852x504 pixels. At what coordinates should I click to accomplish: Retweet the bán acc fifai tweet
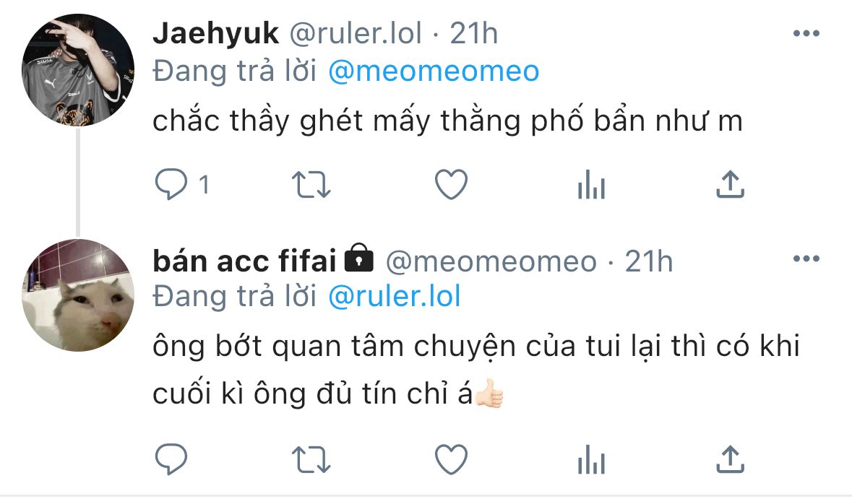311,459
